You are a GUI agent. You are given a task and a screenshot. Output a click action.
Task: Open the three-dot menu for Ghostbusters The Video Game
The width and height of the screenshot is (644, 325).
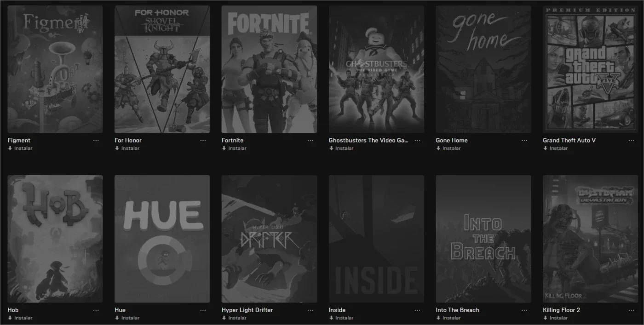(417, 141)
